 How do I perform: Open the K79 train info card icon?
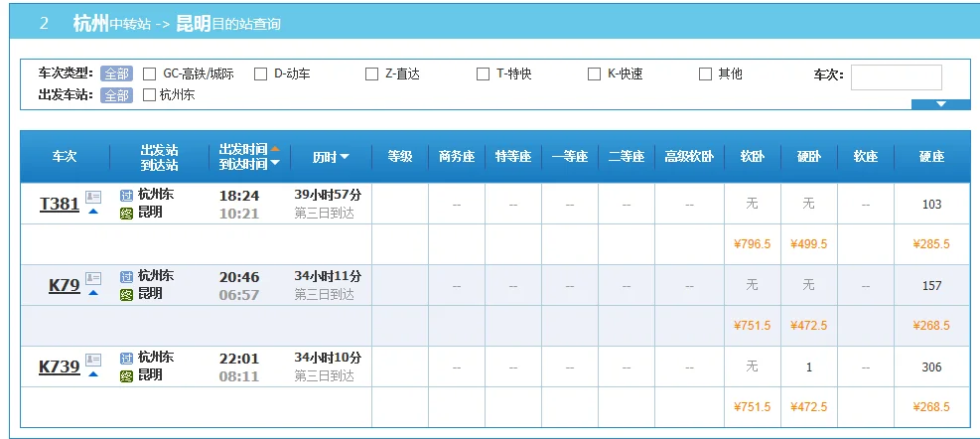93,278
